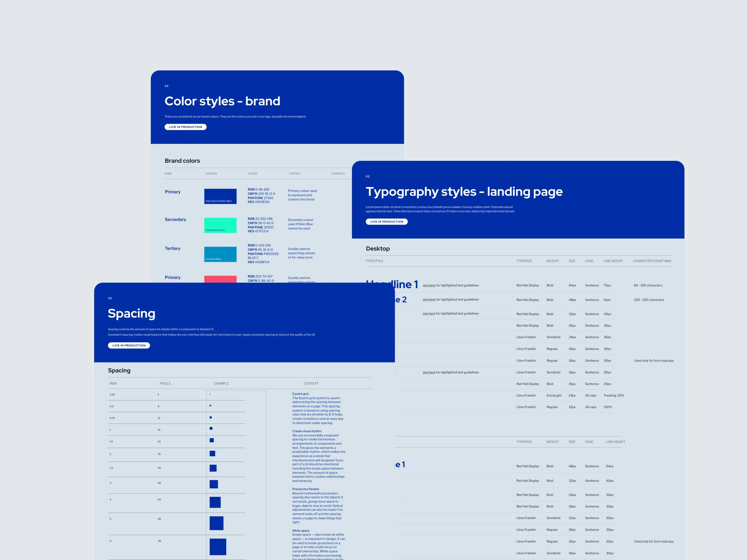Click 'Typography styles – landing page' title
This screenshot has width=747, height=560.
[x=464, y=191]
